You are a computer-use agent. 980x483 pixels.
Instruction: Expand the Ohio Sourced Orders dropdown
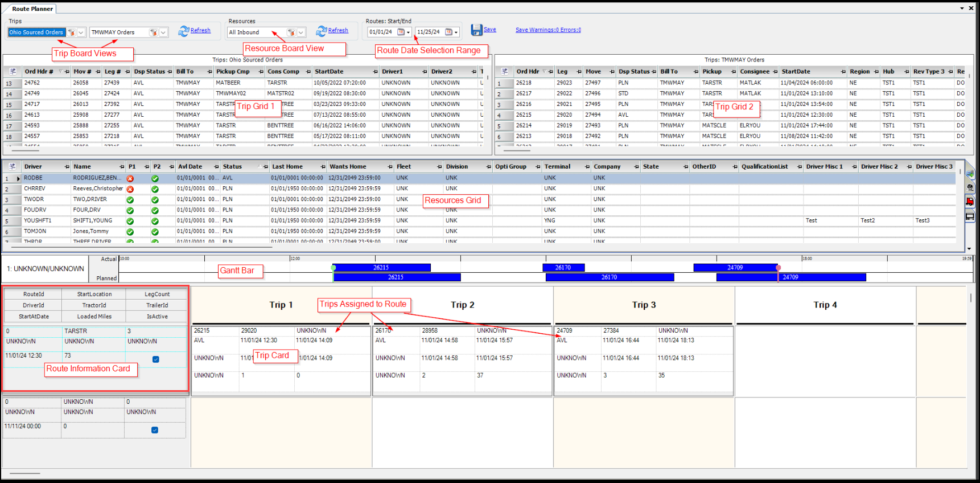[x=81, y=32]
